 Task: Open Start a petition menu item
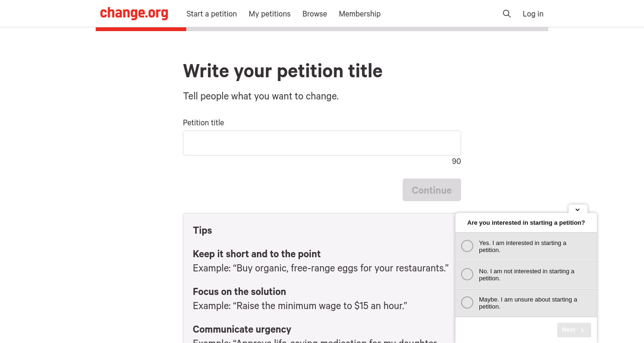(x=212, y=14)
